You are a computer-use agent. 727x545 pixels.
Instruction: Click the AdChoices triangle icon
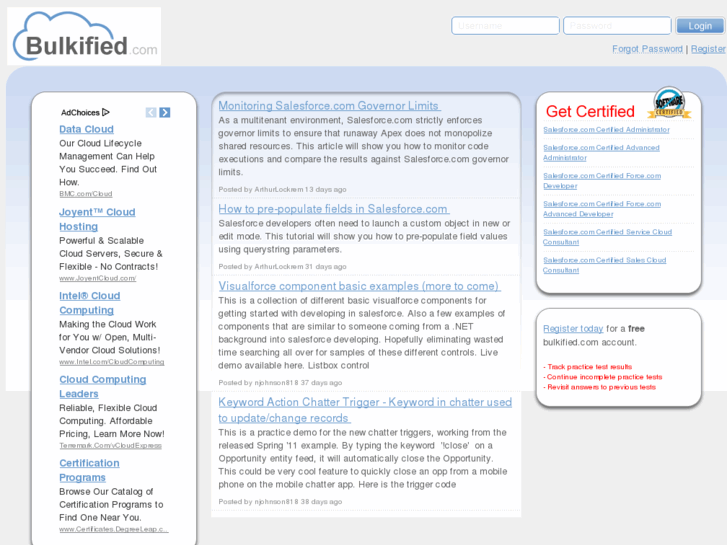pos(106,112)
